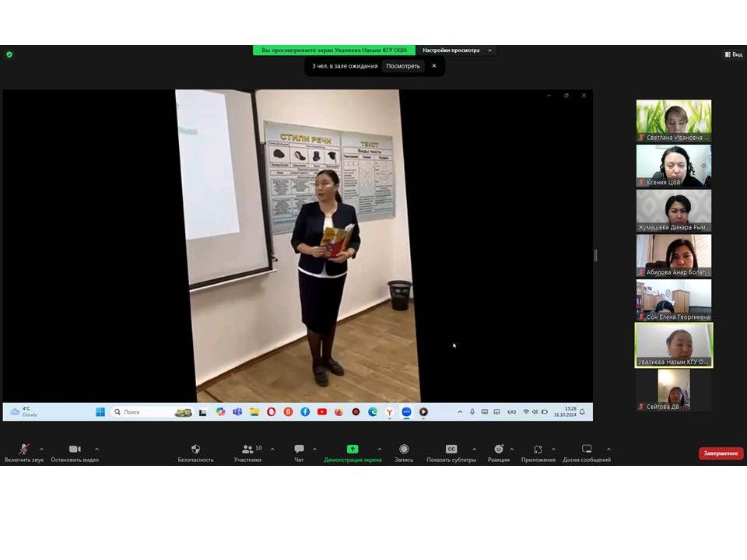
Task: Open the Приложения apps icon
Action: pyautogui.click(x=538, y=450)
